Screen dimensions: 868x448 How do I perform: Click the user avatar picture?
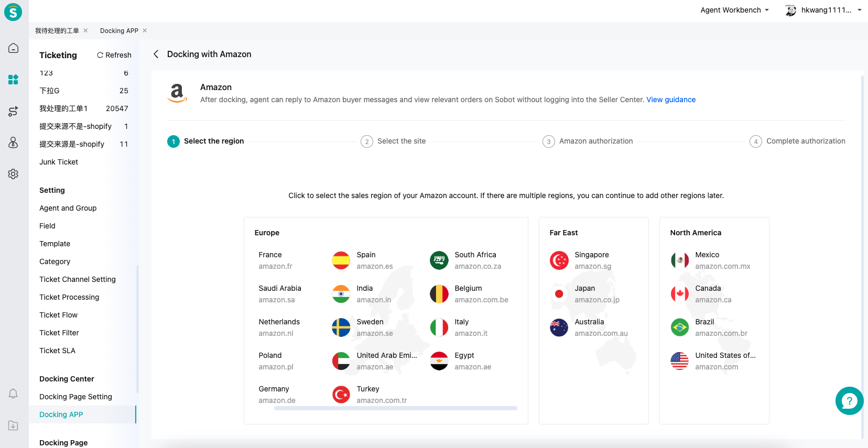(790, 10)
